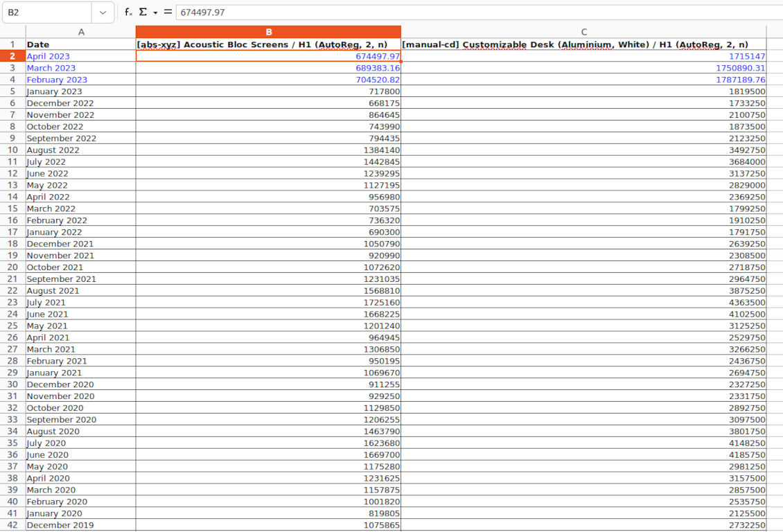Click the November 2022 cell

(81, 115)
